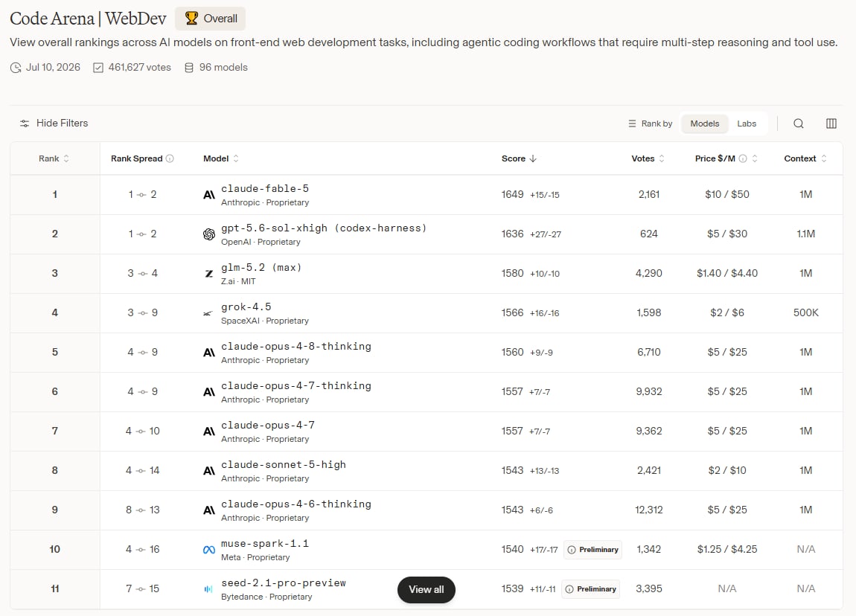Screen dimensions: 856x616
Task: Click the Anthropic logo beside claude-opus-4-8-thinking
Action: (209, 353)
